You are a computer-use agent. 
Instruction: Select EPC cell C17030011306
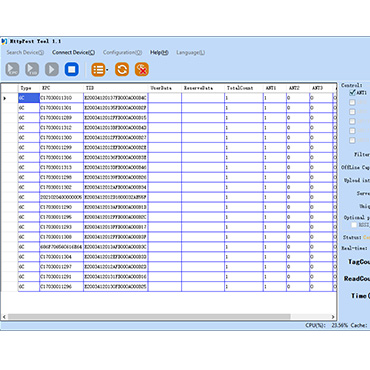(61, 157)
